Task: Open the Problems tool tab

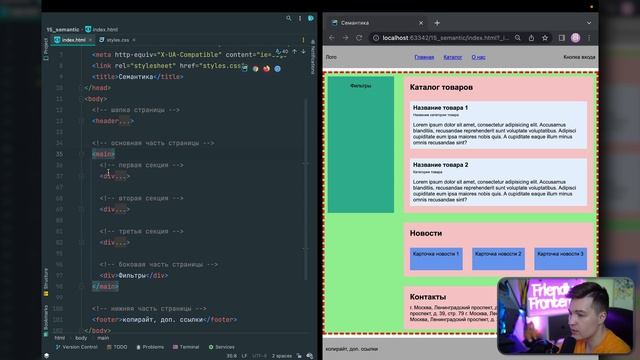Action: click(x=150, y=347)
